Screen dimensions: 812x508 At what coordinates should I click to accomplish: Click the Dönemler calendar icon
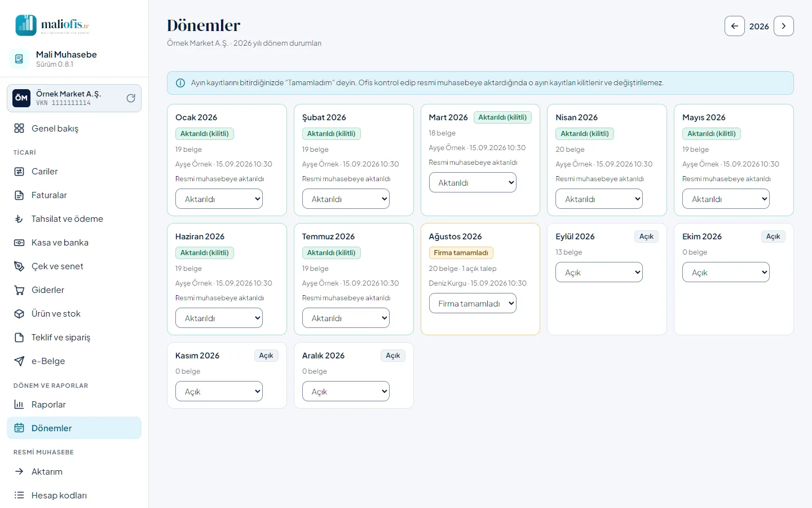click(x=19, y=428)
